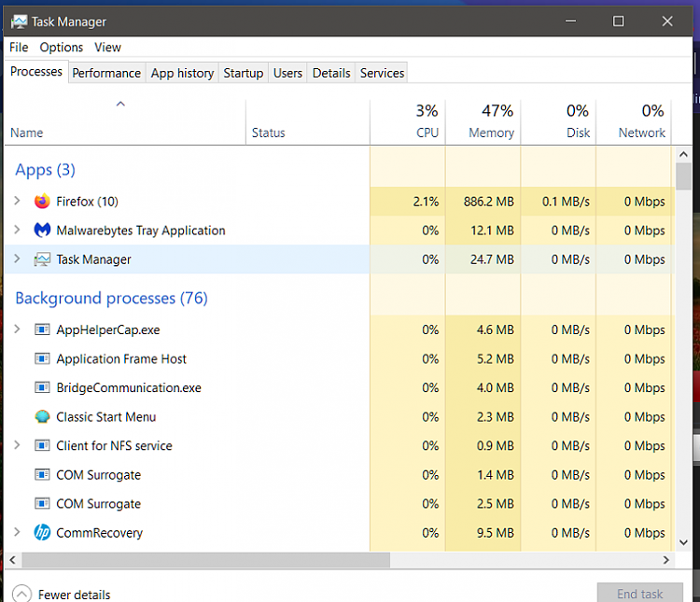
Task: Collapse view with Fewer details arrow
Action: tap(21, 594)
